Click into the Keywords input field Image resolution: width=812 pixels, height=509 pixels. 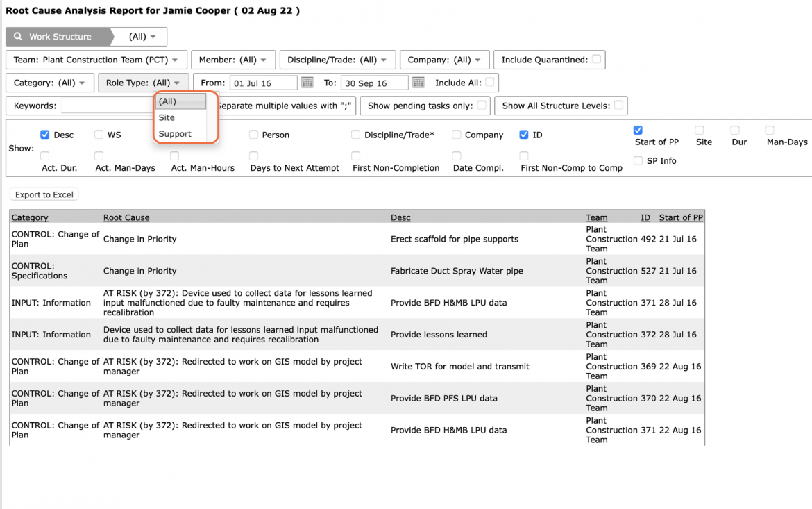107,106
